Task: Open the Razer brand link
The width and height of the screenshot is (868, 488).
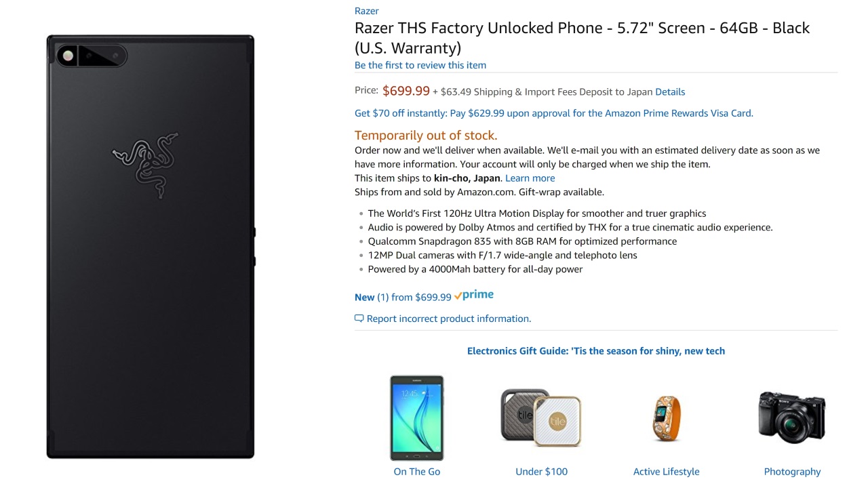Action: pyautogui.click(x=366, y=11)
